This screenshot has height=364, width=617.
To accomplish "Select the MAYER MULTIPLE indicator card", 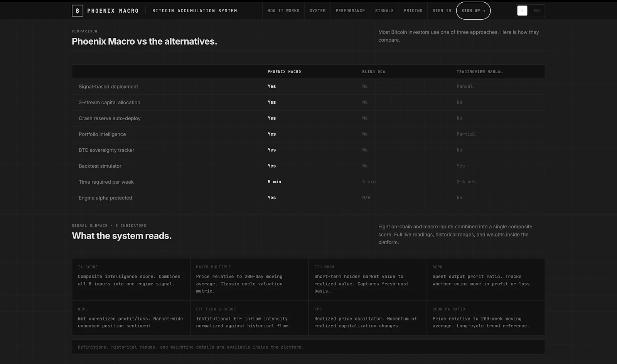I will click(249, 279).
